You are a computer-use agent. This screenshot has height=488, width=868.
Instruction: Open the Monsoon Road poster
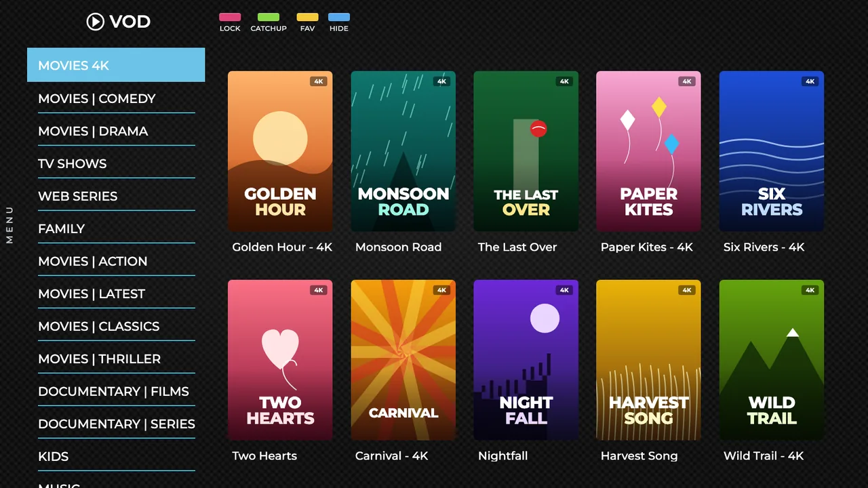point(403,151)
